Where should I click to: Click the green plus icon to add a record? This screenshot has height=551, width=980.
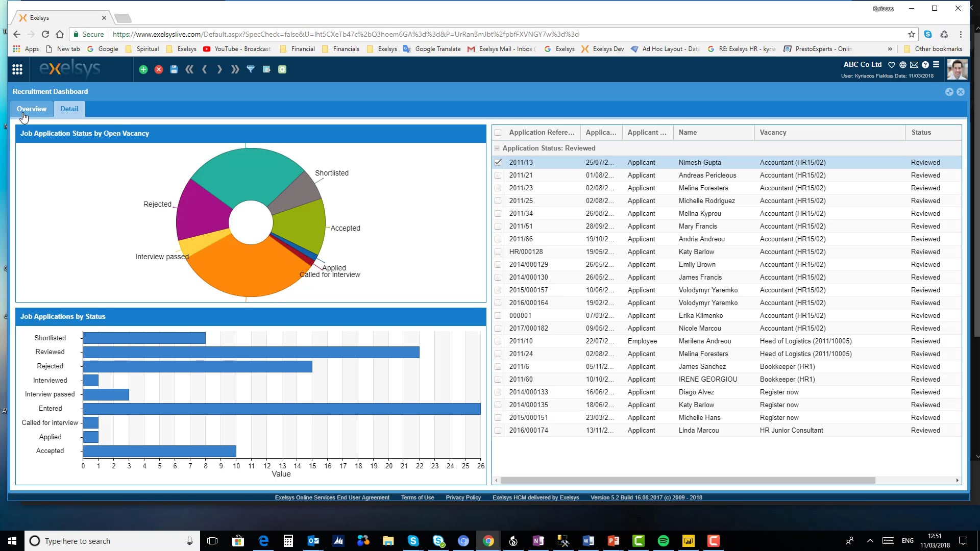pyautogui.click(x=143, y=69)
